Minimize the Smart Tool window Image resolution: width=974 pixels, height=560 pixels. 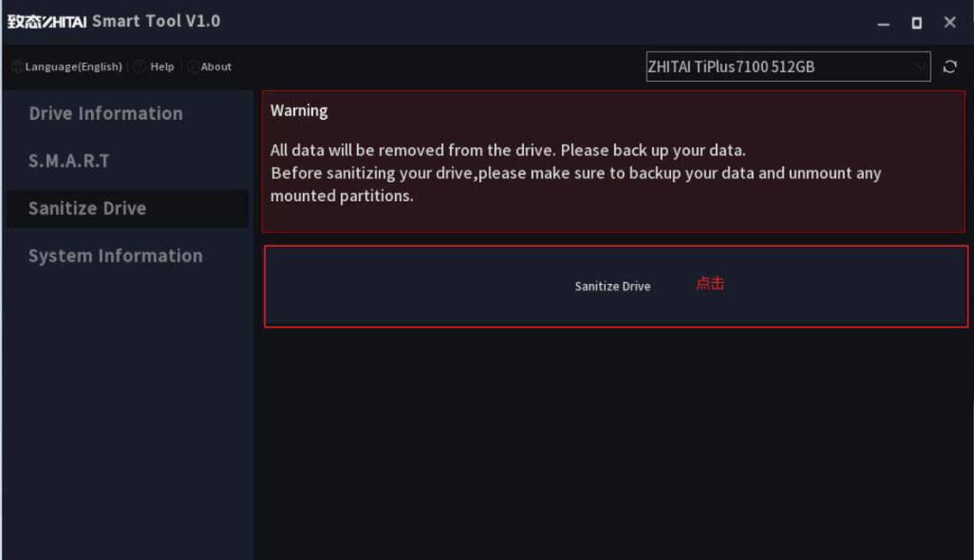(x=883, y=23)
